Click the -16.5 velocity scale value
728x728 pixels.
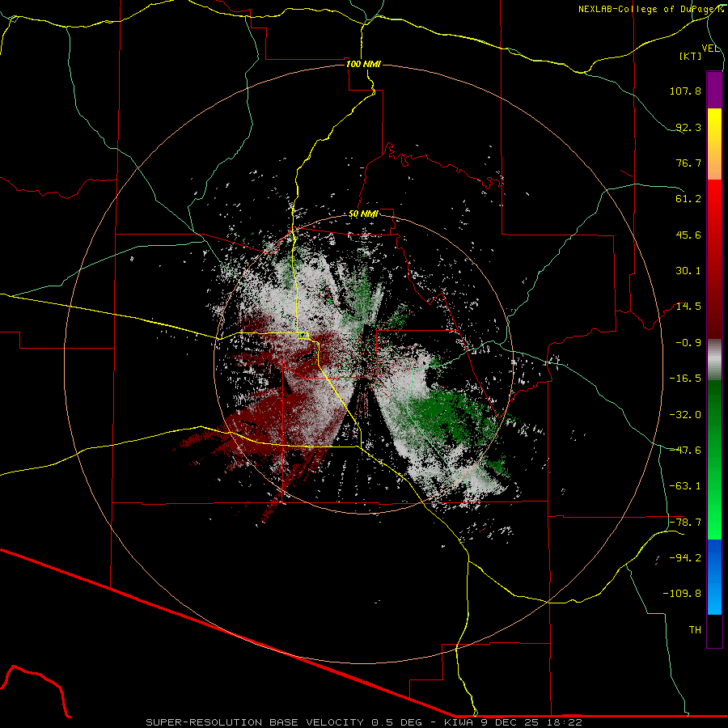tap(685, 379)
